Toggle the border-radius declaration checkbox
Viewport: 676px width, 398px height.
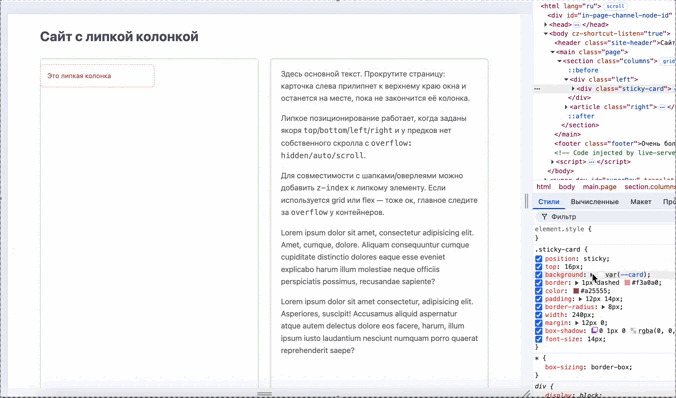(538, 307)
